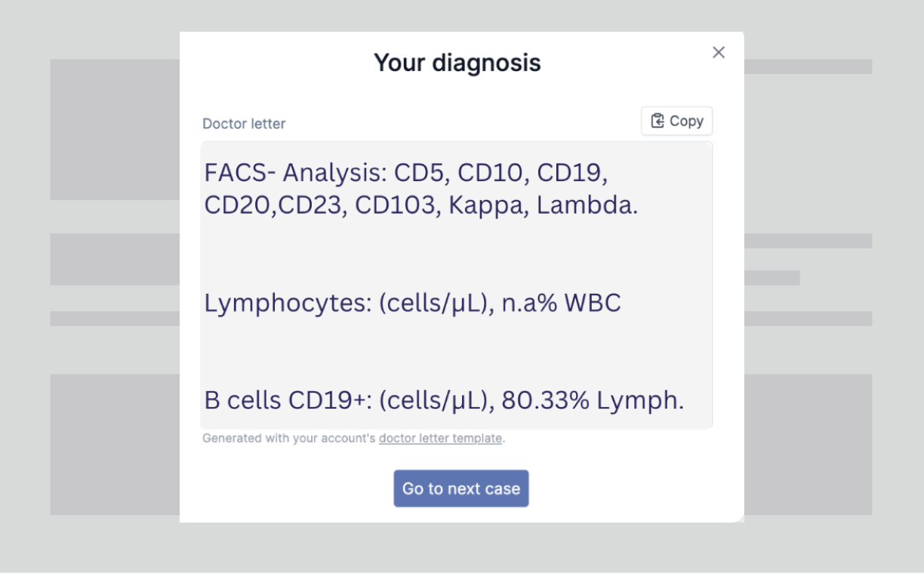Click inside the doctor letter text area
Screen dimensions: 924x574
(x=457, y=285)
